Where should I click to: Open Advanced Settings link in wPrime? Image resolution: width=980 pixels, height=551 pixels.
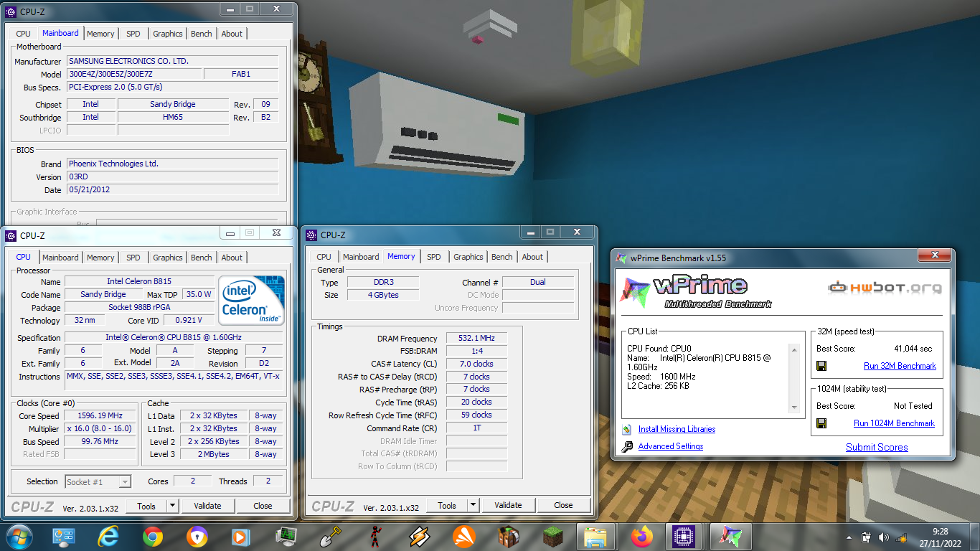(671, 446)
